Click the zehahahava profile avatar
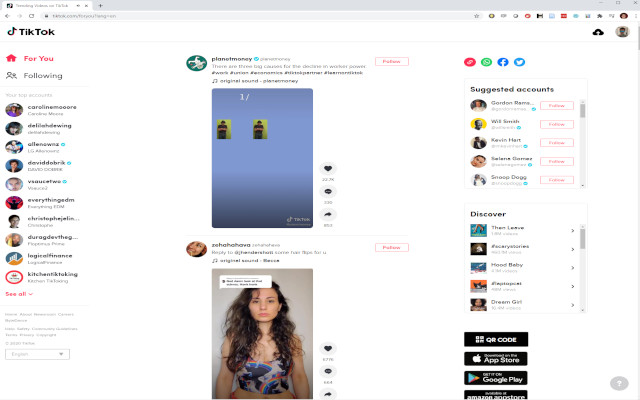This screenshot has width=640, height=400. [x=196, y=249]
